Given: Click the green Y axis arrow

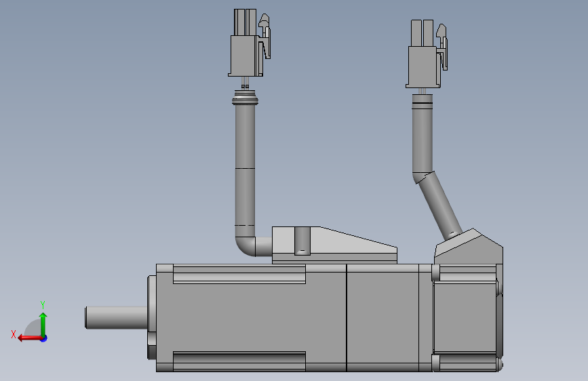Looking at the screenshot, I should [x=43, y=324].
